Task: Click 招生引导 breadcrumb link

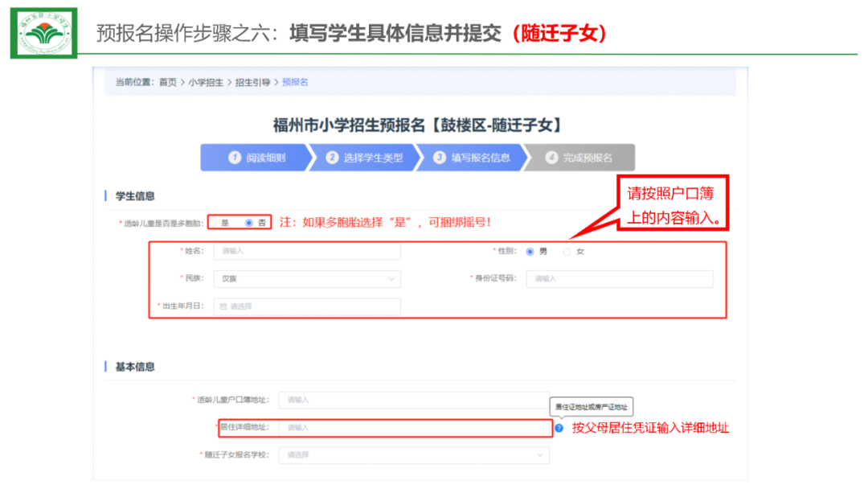Action: [x=252, y=82]
